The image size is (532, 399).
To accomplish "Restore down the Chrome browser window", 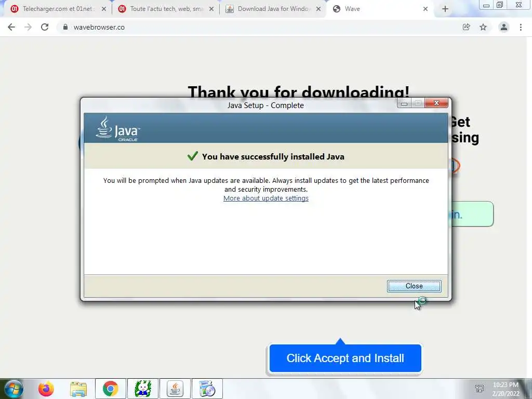I will click(500, 5).
